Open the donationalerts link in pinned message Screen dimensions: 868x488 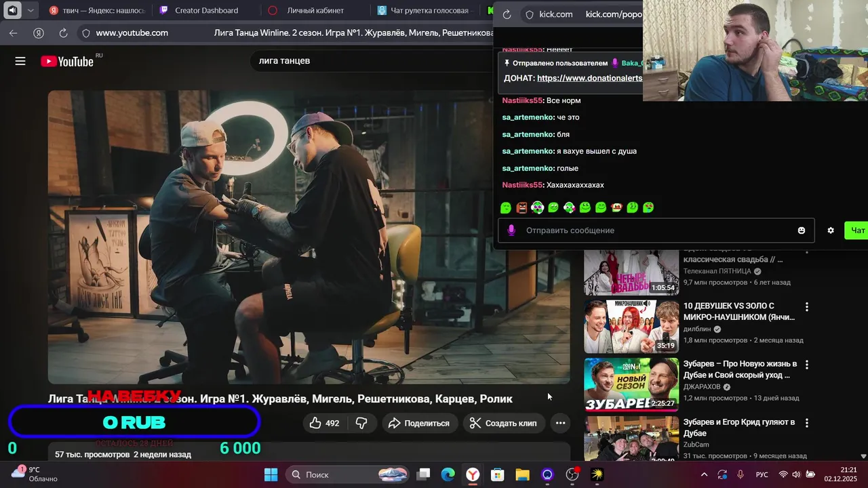pyautogui.click(x=589, y=78)
